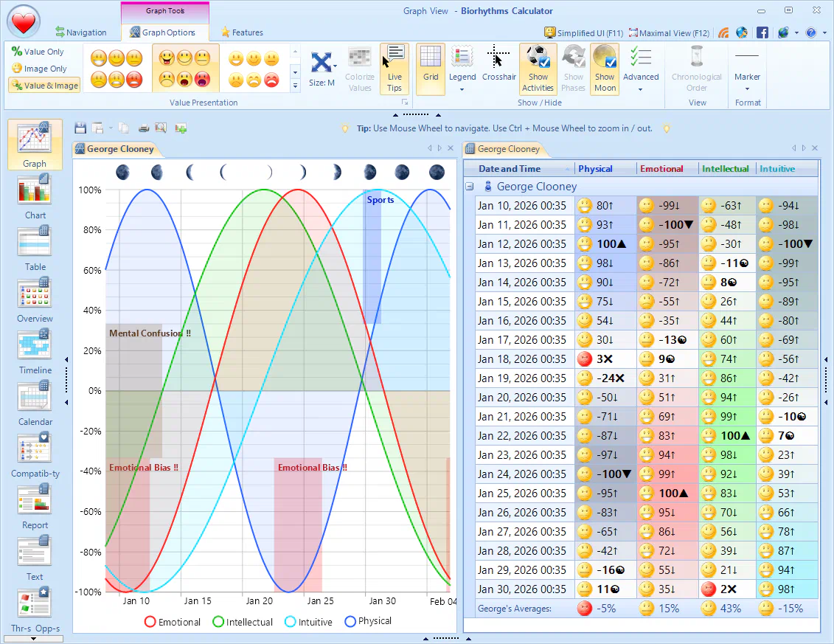Image resolution: width=834 pixels, height=644 pixels.
Task: Click the print icon above the graph
Action: (x=145, y=128)
